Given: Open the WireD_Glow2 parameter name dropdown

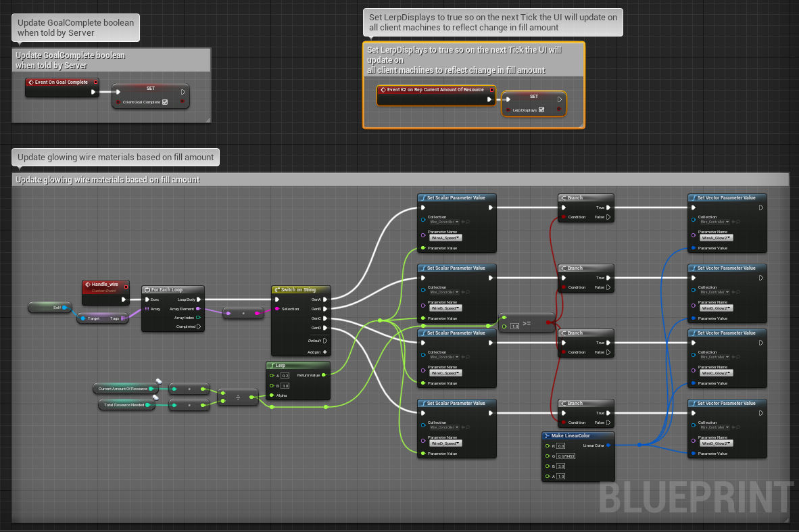Looking at the screenshot, I should click(716, 443).
